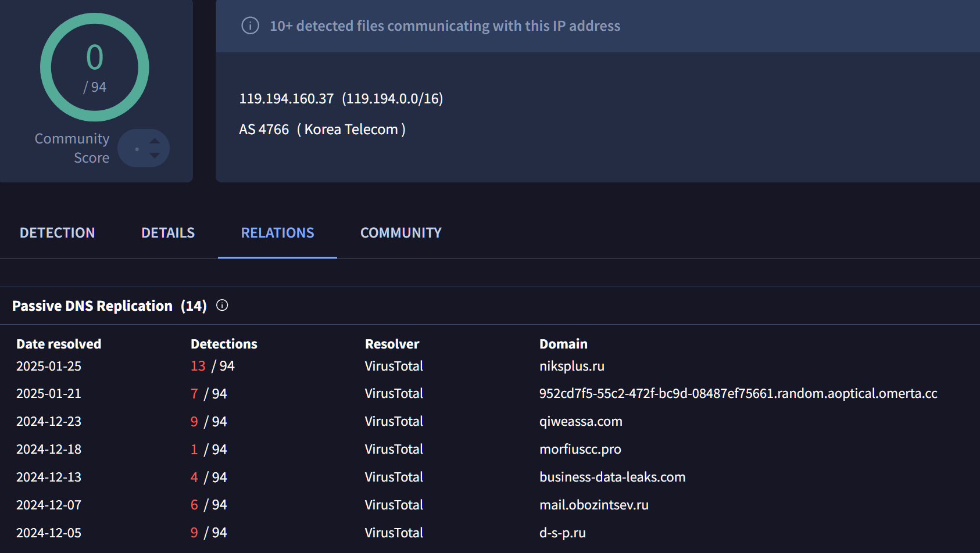Open the niksplus.ru domain link
This screenshot has height=553, width=980.
click(x=571, y=366)
